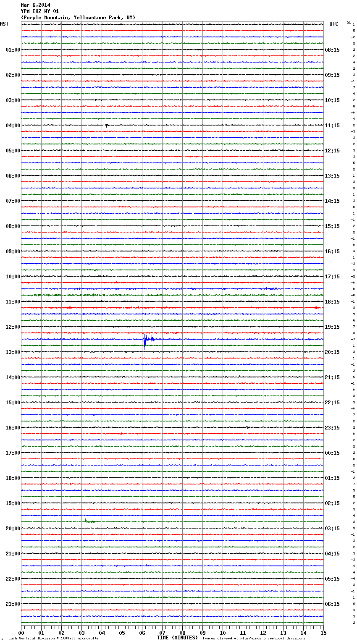Click the "05:00" MST time label
Viewport: 357px width, 644px height.
(13, 151)
